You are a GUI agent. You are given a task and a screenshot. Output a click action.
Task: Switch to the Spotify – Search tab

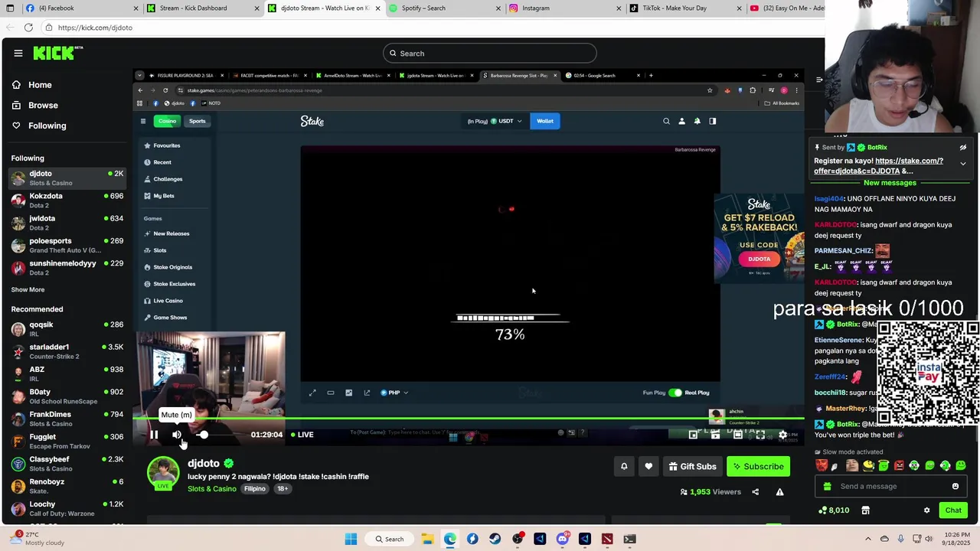point(444,8)
